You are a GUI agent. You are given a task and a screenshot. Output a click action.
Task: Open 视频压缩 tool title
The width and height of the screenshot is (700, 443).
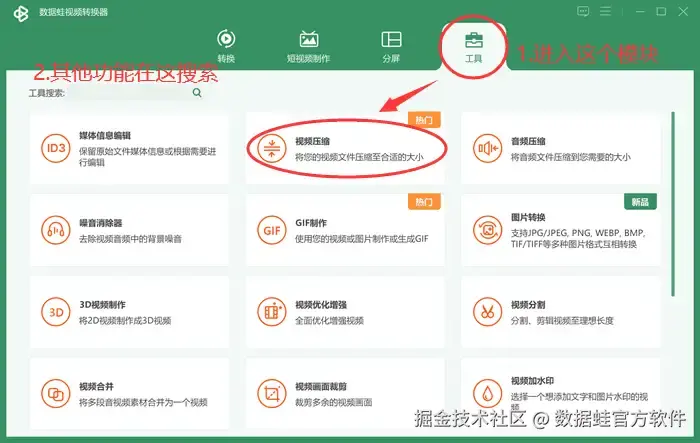click(312, 142)
